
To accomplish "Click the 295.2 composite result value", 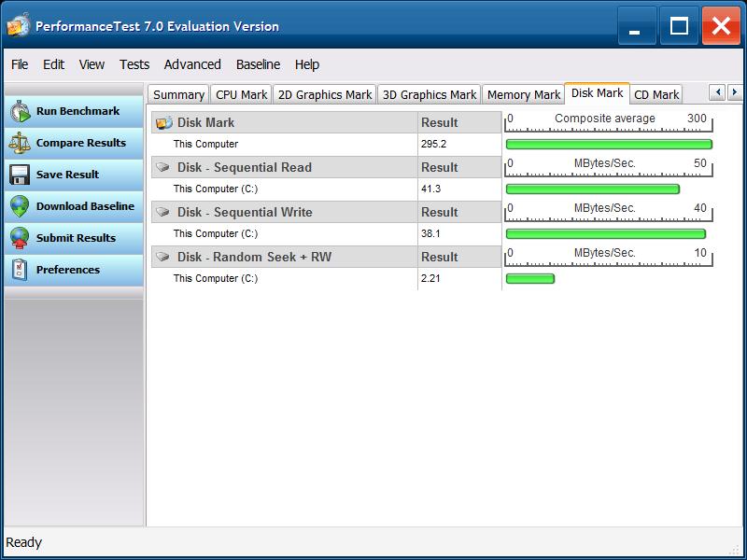I will coord(433,144).
